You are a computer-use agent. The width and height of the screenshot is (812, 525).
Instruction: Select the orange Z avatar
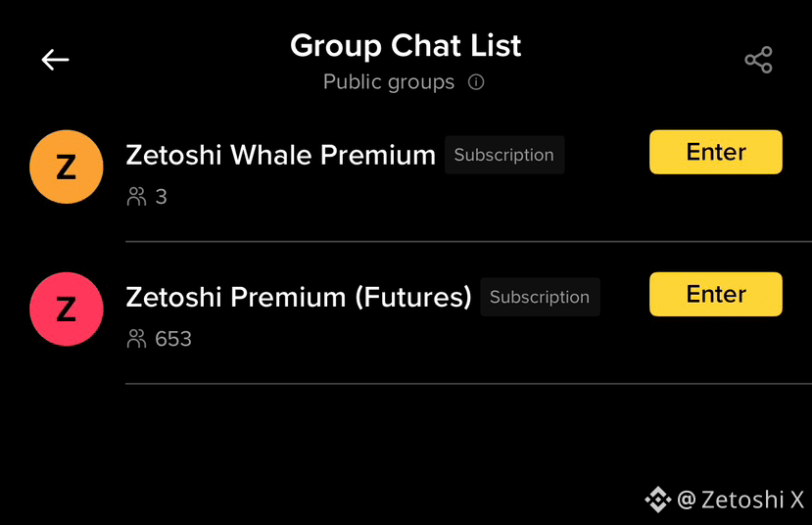[67, 167]
